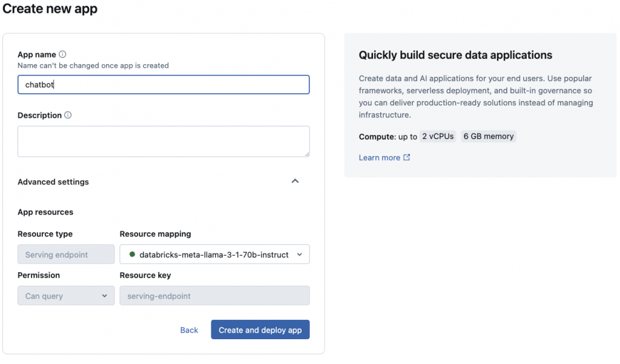Click the external link icon after Learn more
Screen dimensions: 620x364
click(407, 157)
